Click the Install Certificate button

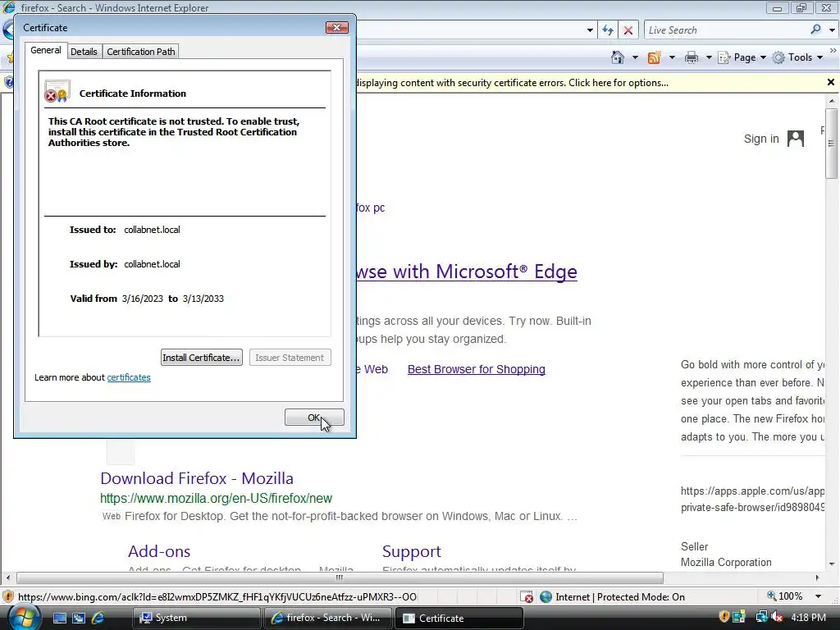coord(202,358)
